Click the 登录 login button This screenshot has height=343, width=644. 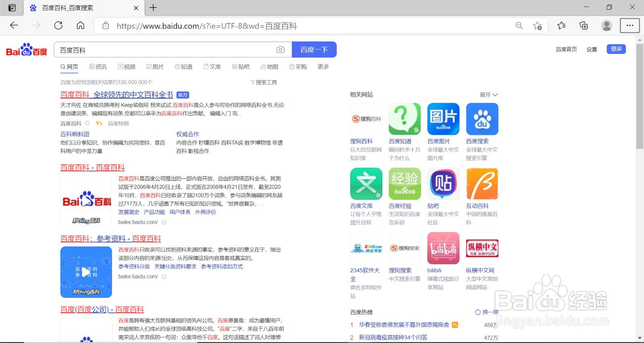[616, 49]
